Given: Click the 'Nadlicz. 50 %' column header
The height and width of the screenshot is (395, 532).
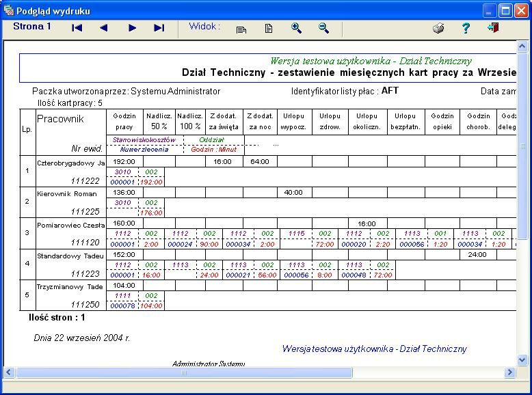Looking at the screenshot, I should pos(159,122).
